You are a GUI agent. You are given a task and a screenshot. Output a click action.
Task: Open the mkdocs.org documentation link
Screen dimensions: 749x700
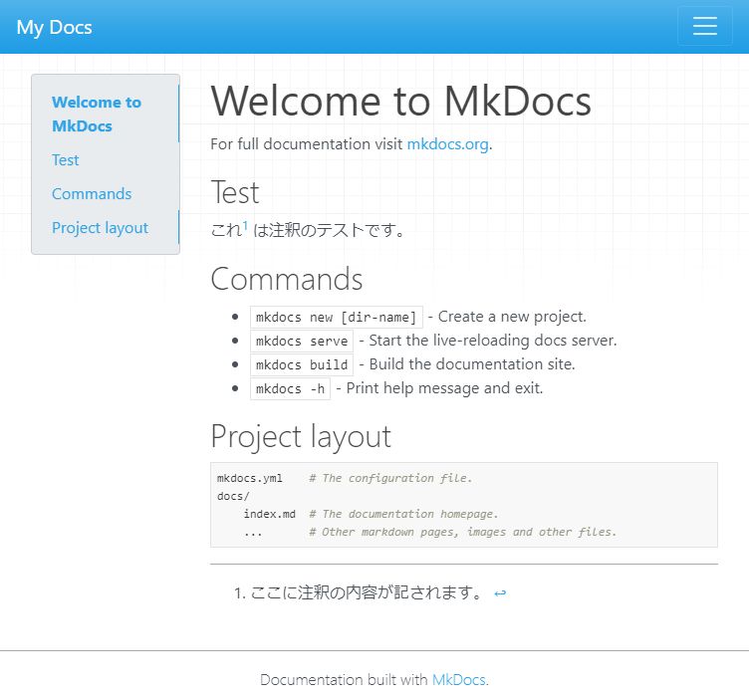click(x=447, y=144)
